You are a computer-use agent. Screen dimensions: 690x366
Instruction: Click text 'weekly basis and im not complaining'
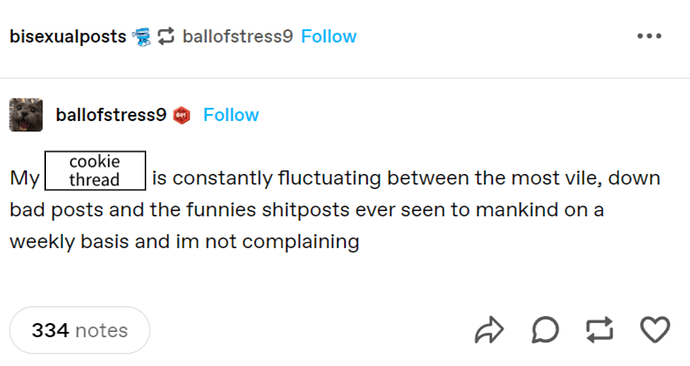coord(184,242)
